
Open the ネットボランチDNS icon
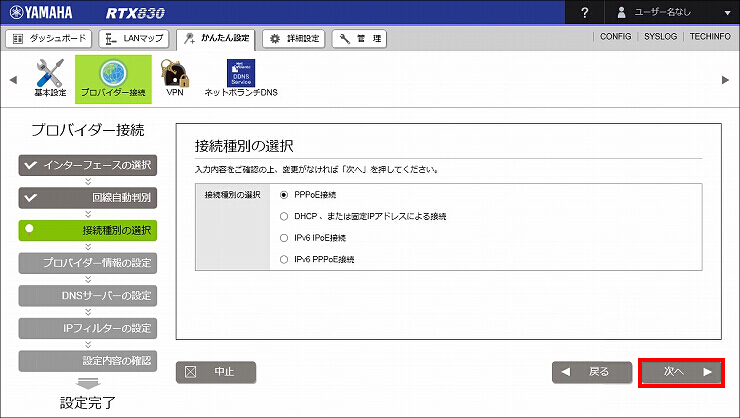(241, 77)
